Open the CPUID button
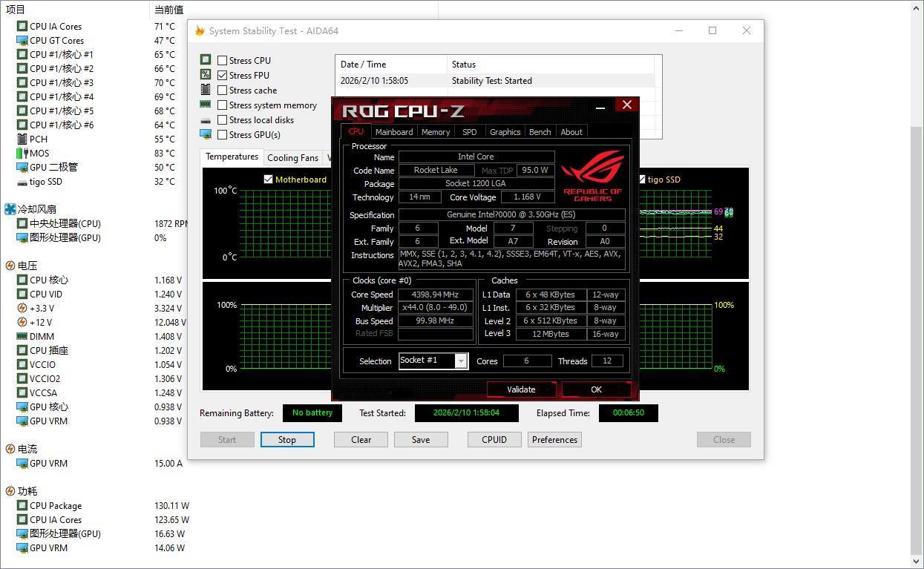Viewport: 924px width, 569px height. pyautogui.click(x=494, y=439)
